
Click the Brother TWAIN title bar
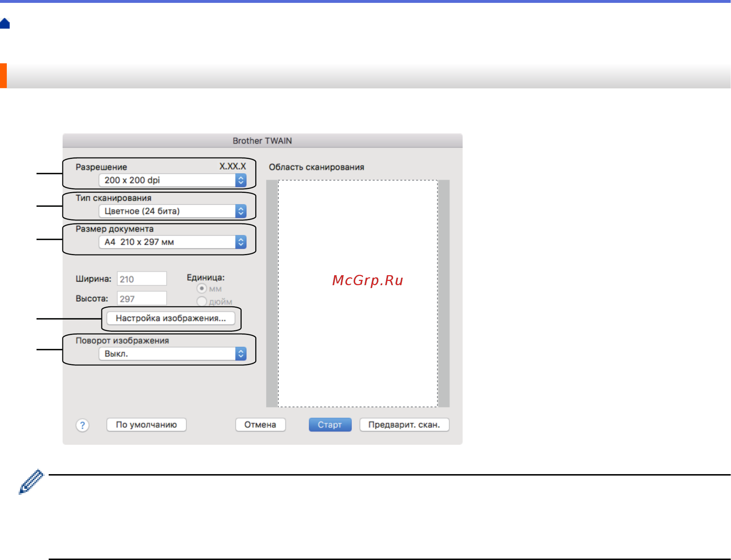click(x=262, y=141)
